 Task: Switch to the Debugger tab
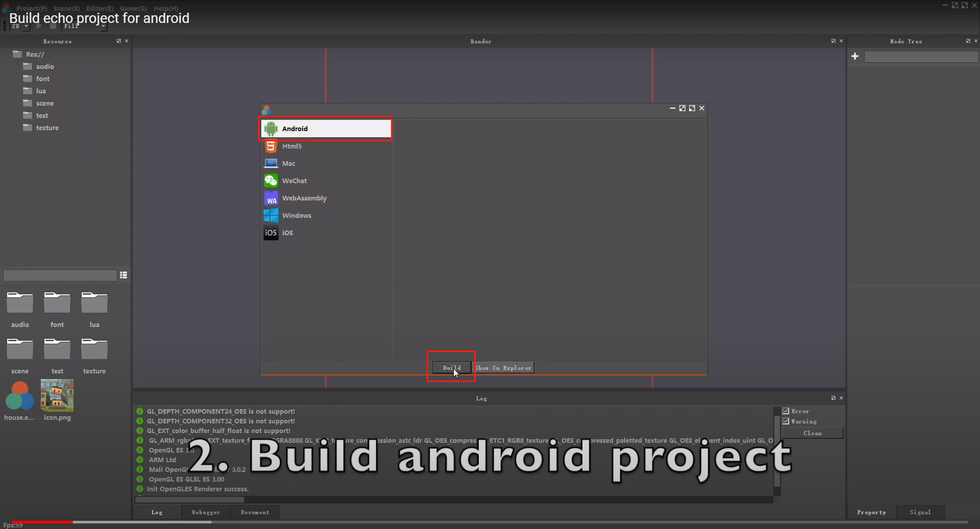pos(206,512)
